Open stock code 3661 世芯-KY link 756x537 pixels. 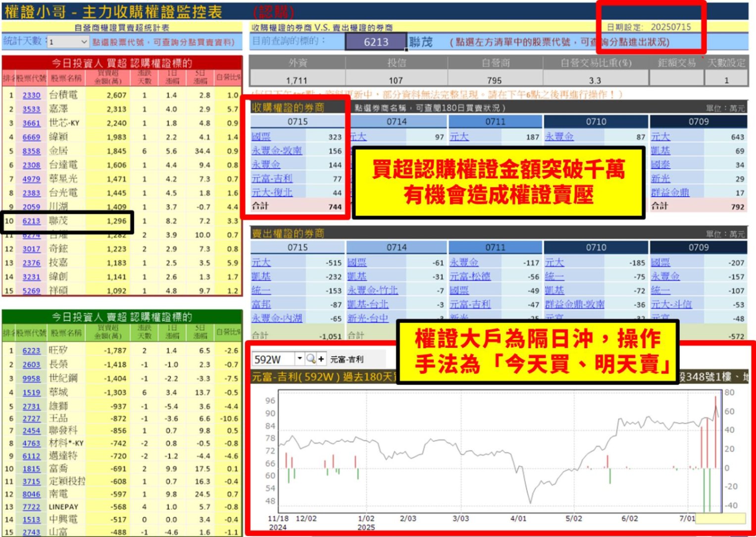[x=31, y=123]
